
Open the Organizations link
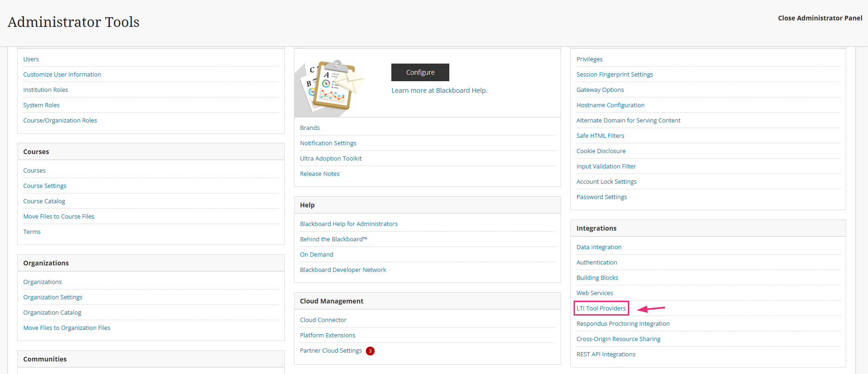pyautogui.click(x=42, y=282)
